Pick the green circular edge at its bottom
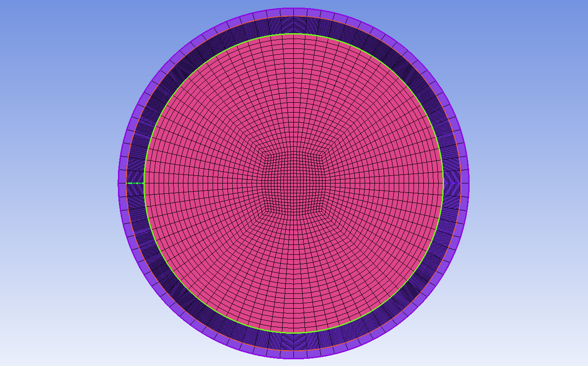The image size is (588, 366). [293, 333]
